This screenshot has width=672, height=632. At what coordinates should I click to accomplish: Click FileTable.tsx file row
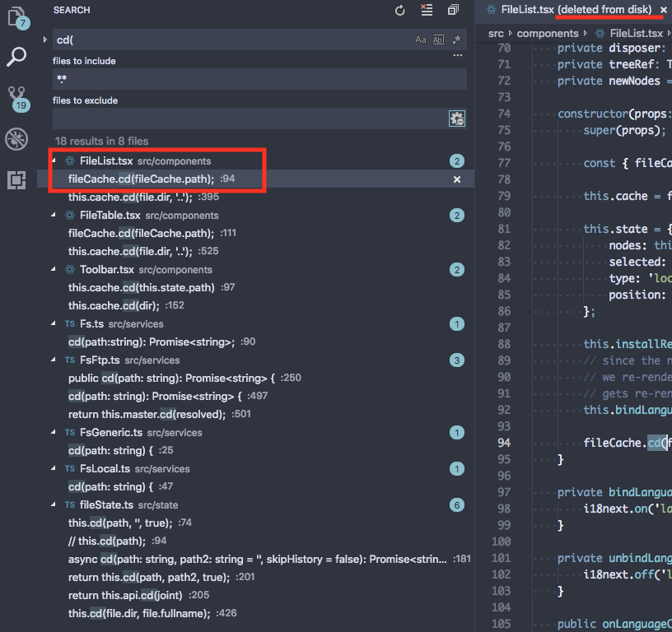coord(256,216)
